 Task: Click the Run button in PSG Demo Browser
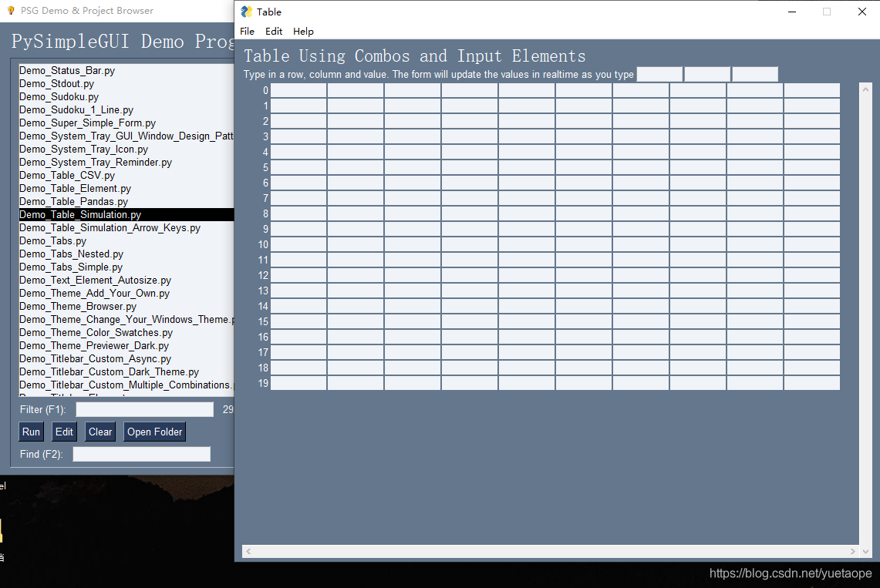31,432
